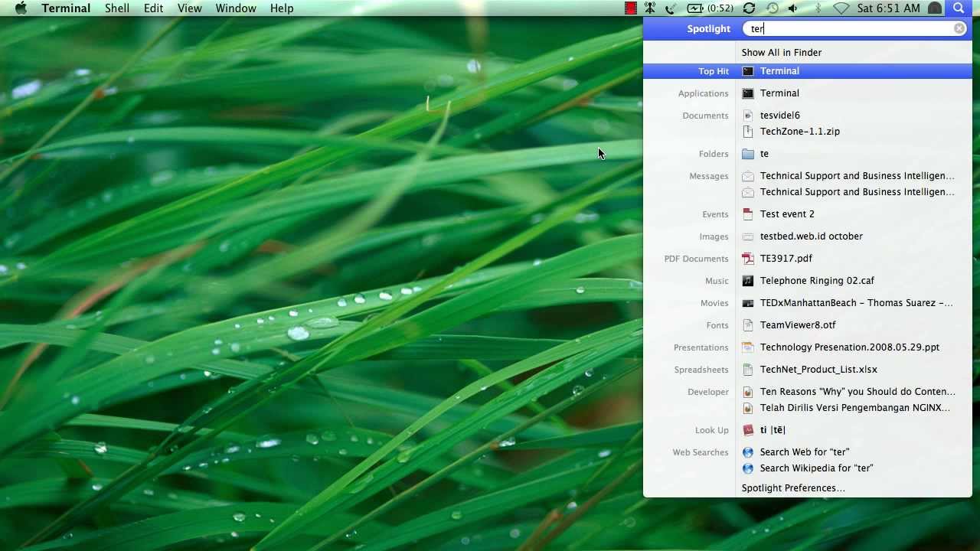Click the phone handset menu bar icon
The height and width of the screenshot is (551, 980).
pos(671,8)
